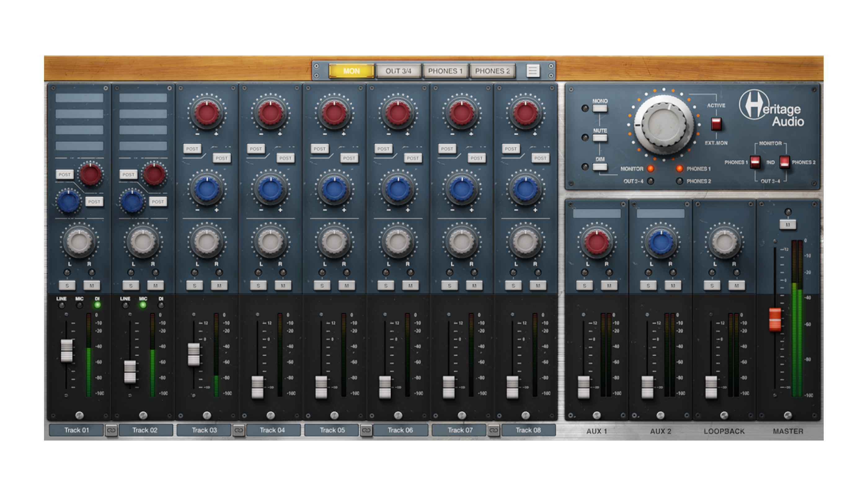868x496 pixels.
Task: Click the AUX 1 strip label display
Action: click(597, 214)
